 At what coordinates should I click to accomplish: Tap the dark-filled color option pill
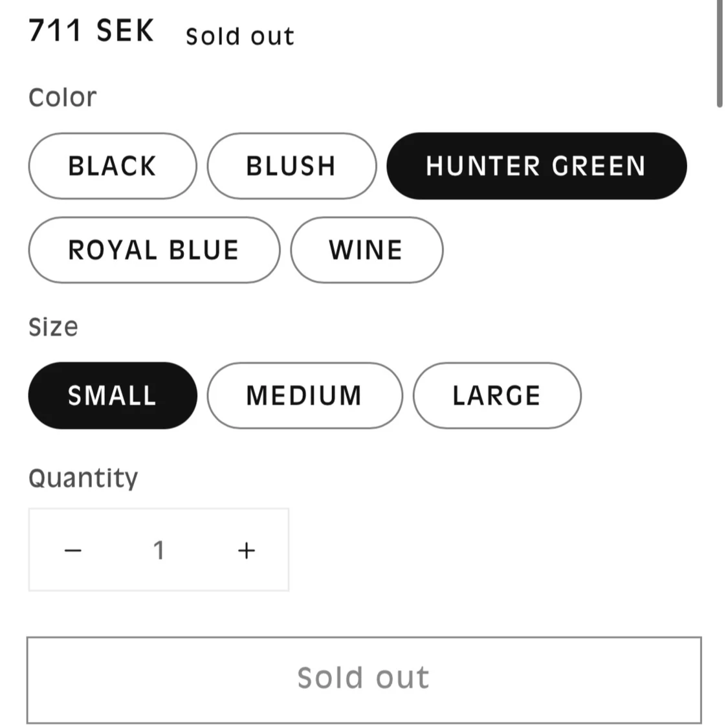pos(536,166)
